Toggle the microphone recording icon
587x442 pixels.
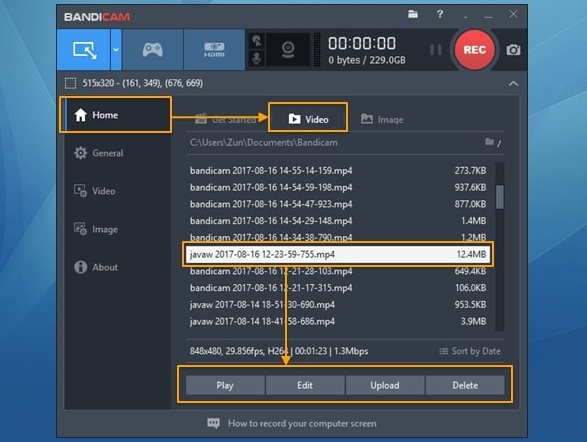click(257, 59)
